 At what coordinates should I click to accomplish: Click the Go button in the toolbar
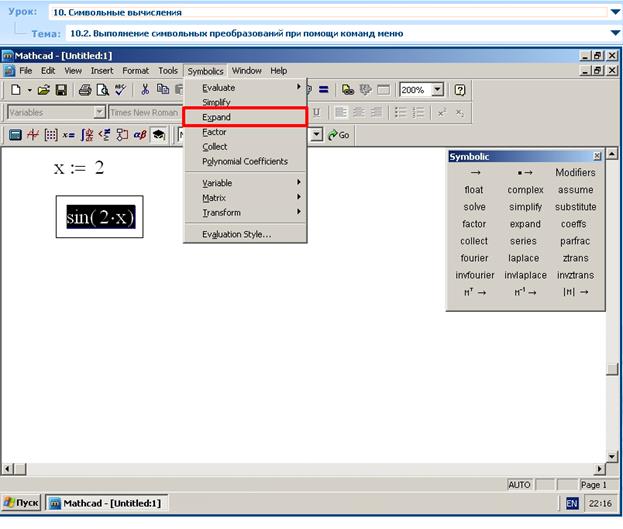coord(339,135)
